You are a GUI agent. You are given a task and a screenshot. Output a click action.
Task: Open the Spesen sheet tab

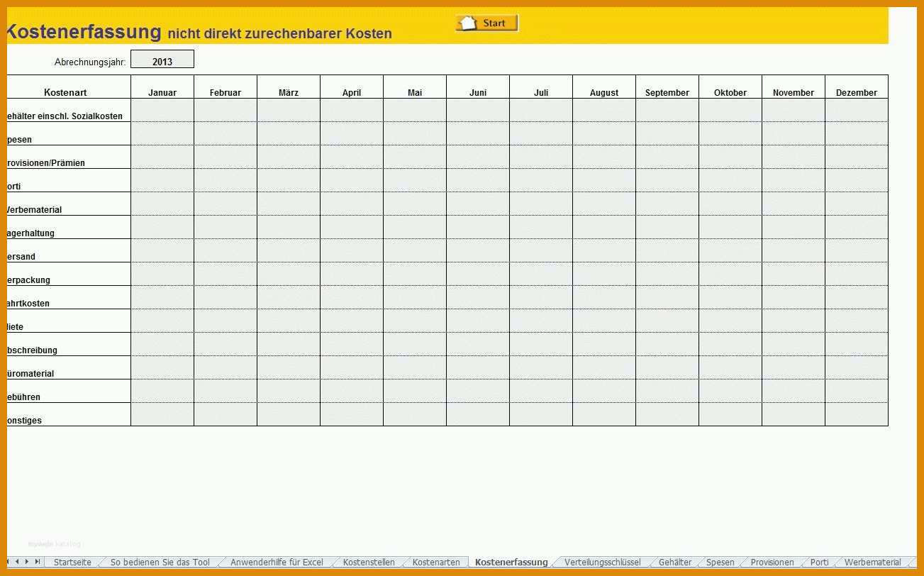point(720,562)
